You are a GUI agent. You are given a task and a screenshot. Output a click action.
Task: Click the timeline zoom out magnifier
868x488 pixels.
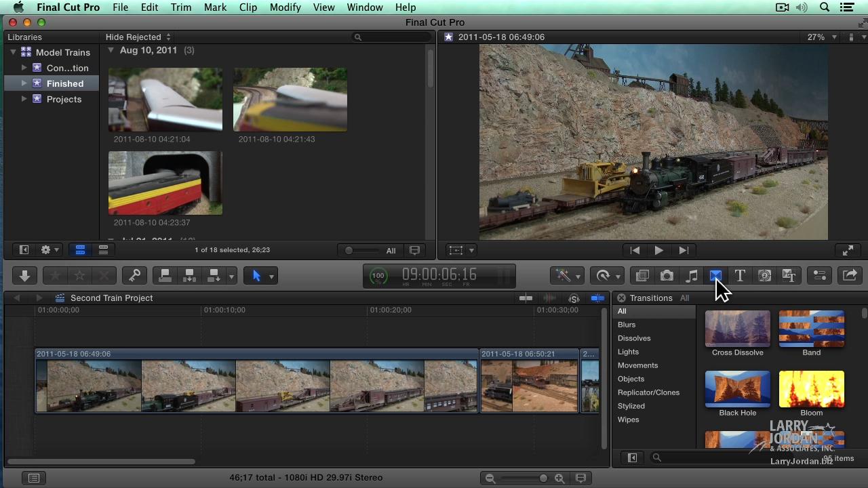coord(490,479)
